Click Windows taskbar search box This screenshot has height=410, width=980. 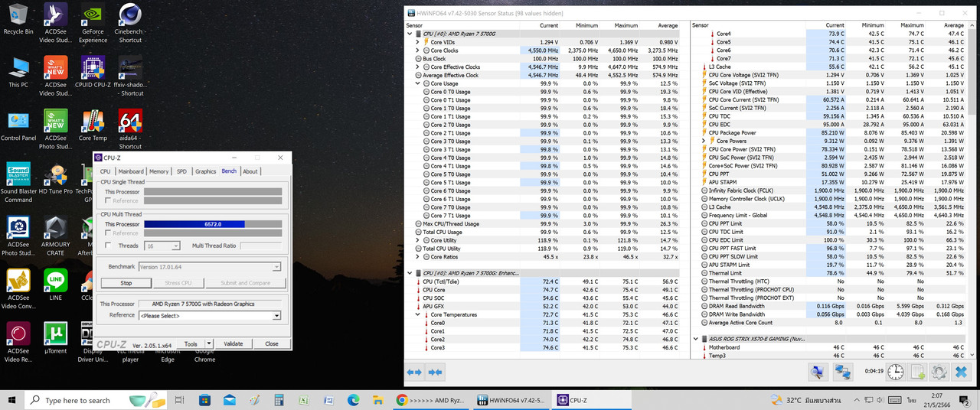[x=95, y=399]
